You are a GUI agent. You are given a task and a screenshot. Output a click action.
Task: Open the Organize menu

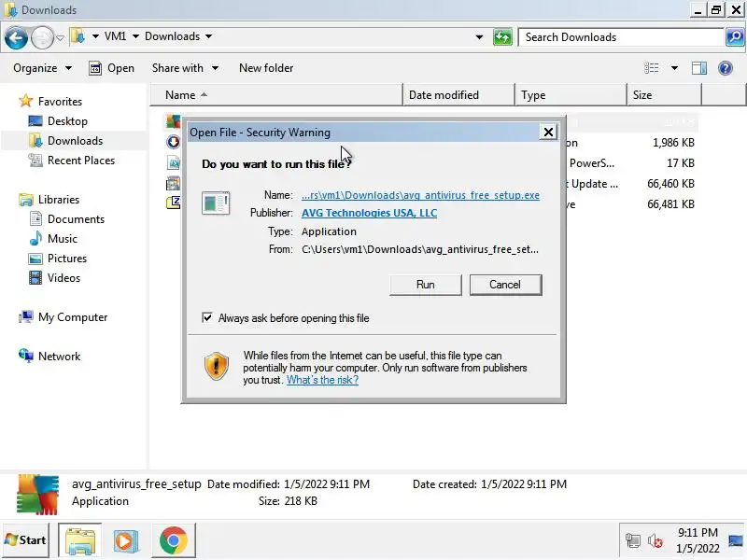(42, 68)
